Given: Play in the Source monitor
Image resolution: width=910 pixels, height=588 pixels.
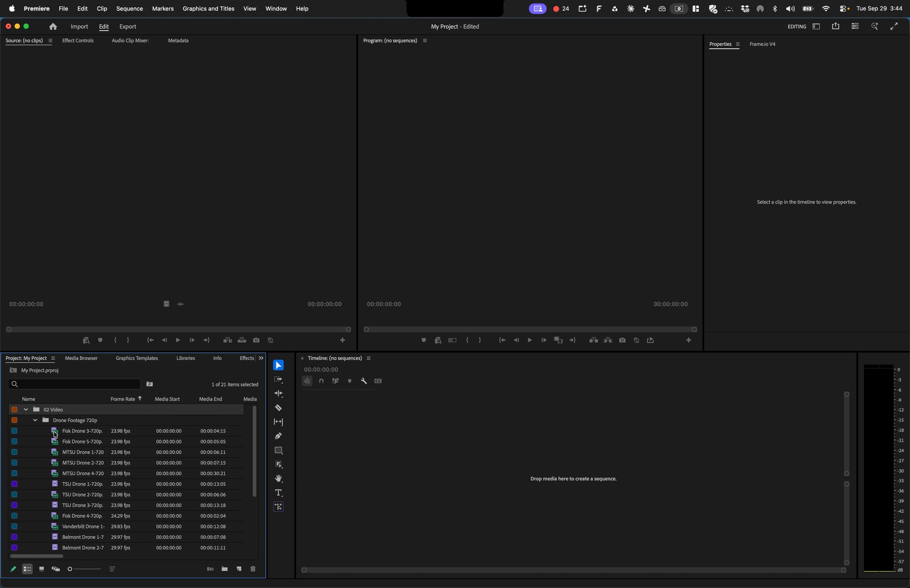Looking at the screenshot, I should [178, 340].
